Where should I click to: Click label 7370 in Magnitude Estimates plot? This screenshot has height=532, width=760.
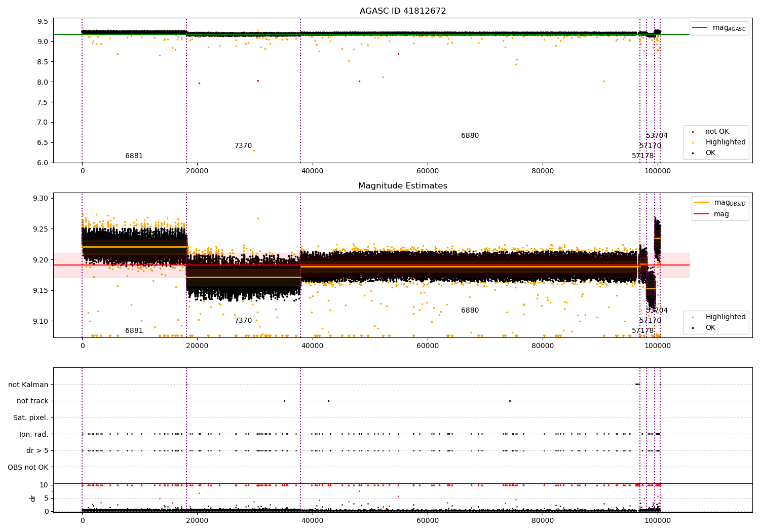243,321
